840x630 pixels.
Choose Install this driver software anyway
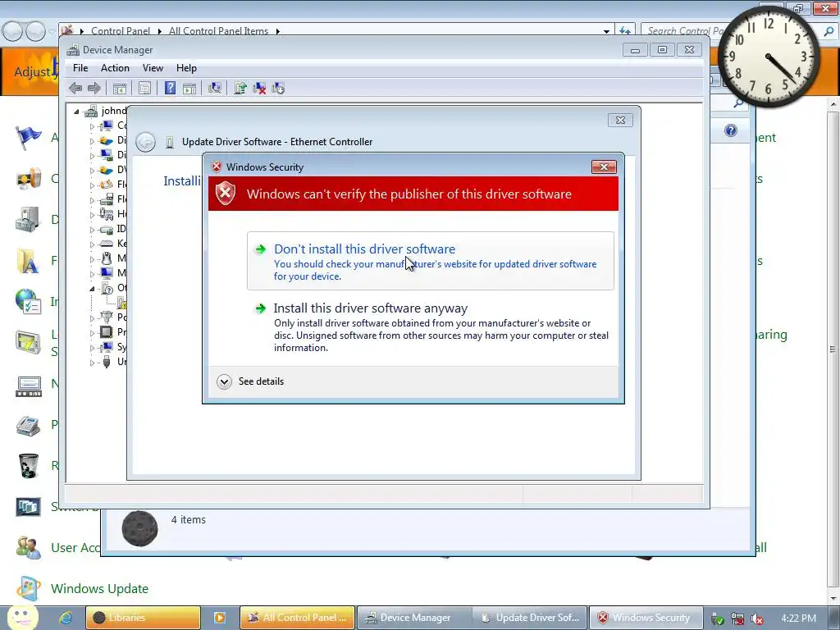point(430,326)
